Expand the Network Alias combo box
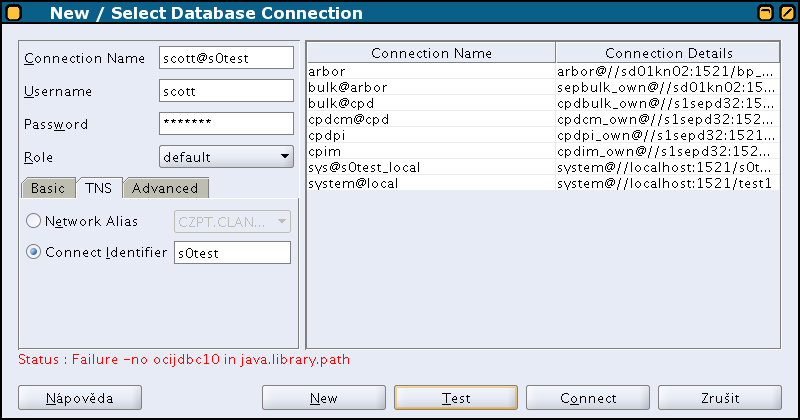This screenshot has width=800, height=420. [x=232, y=221]
